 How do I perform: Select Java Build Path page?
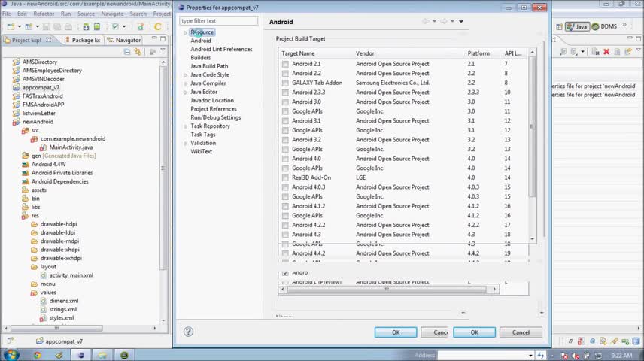coord(209,66)
